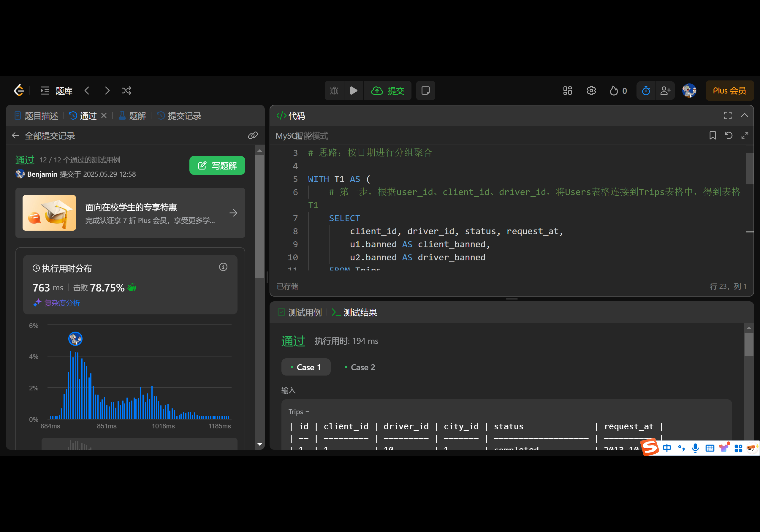Open the layout grid icon
Image resolution: width=760 pixels, height=532 pixels.
[x=567, y=90]
